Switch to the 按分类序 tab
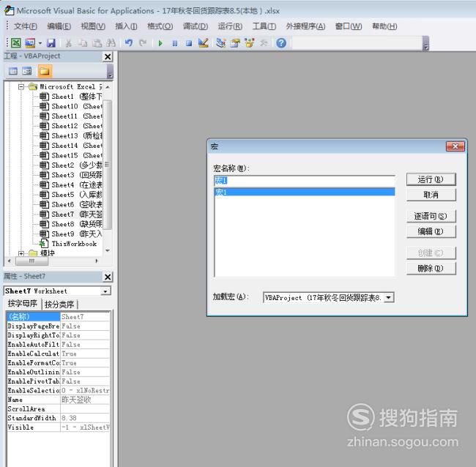 click(x=59, y=305)
